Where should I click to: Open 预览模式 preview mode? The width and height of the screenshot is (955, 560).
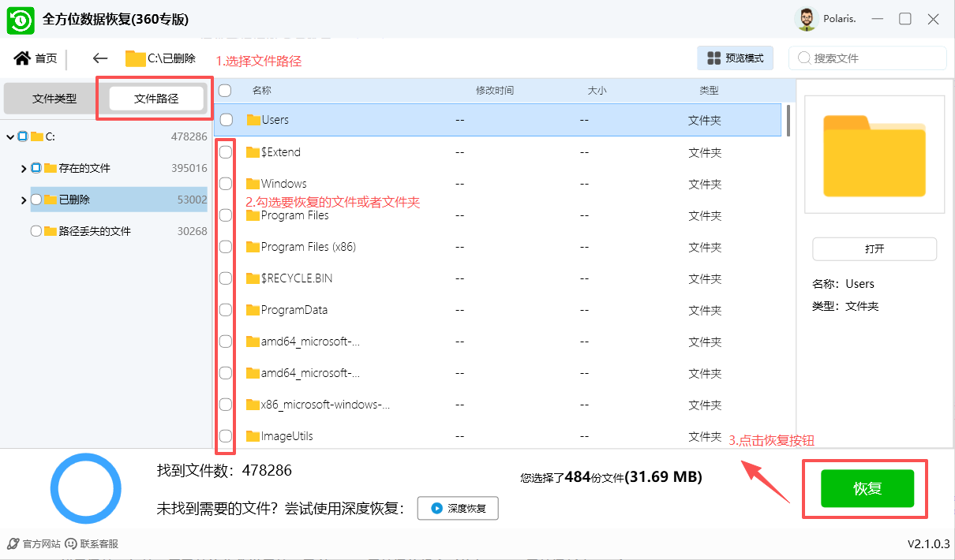coord(735,58)
